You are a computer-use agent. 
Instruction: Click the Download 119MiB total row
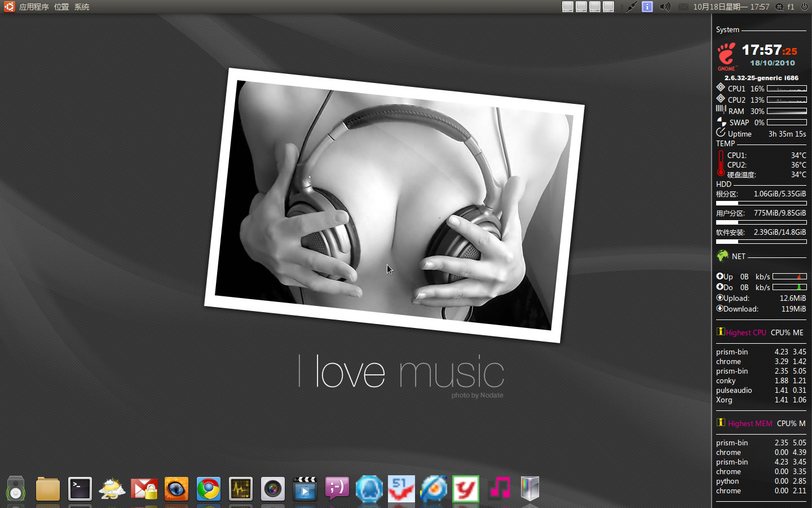coord(761,309)
